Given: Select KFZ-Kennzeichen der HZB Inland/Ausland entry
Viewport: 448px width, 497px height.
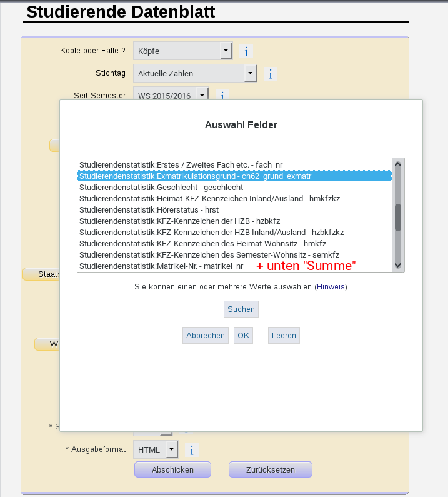Looking at the screenshot, I should point(234,233).
